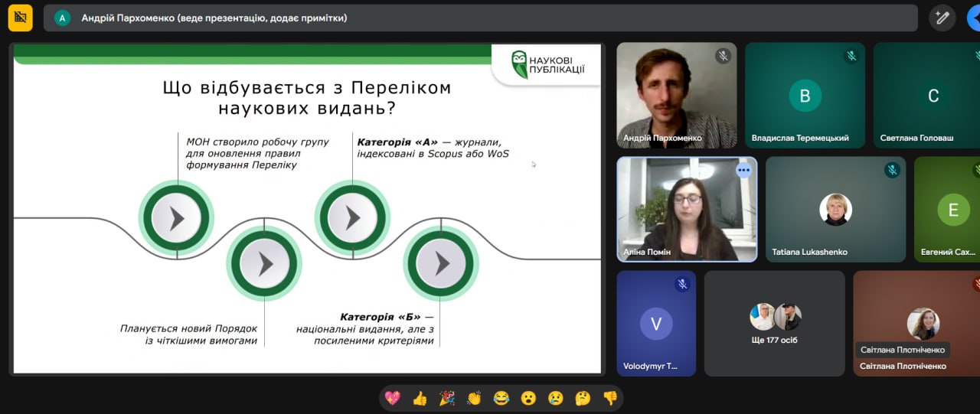980x414 pixels.
Task: Click slide text 'Категорія «А» — журнали'
Action: [x=429, y=142]
